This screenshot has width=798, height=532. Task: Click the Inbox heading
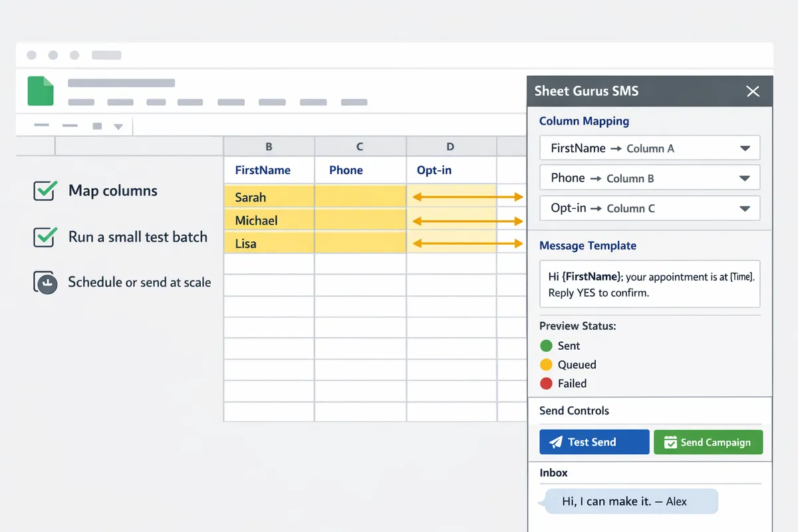click(x=553, y=473)
